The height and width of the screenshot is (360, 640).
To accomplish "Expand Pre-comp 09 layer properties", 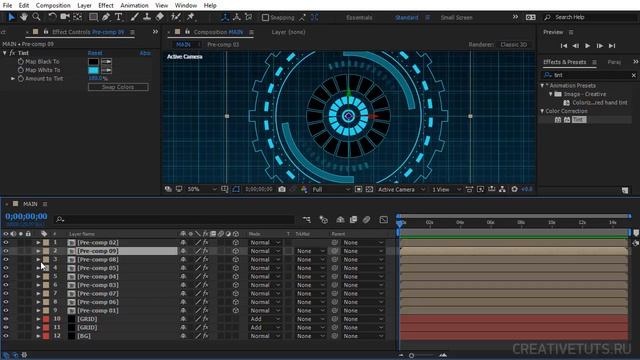I will point(38,251).
